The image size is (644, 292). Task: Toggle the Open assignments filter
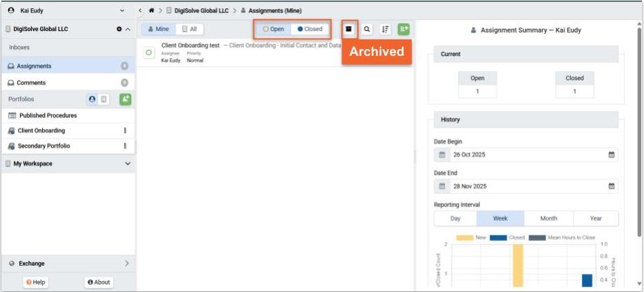273,29
